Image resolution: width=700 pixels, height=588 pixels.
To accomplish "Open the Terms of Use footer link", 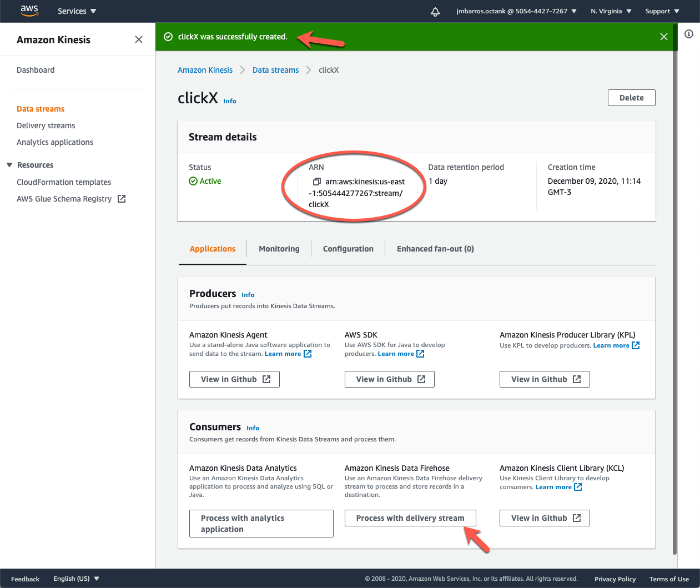I will click(669, 579).
